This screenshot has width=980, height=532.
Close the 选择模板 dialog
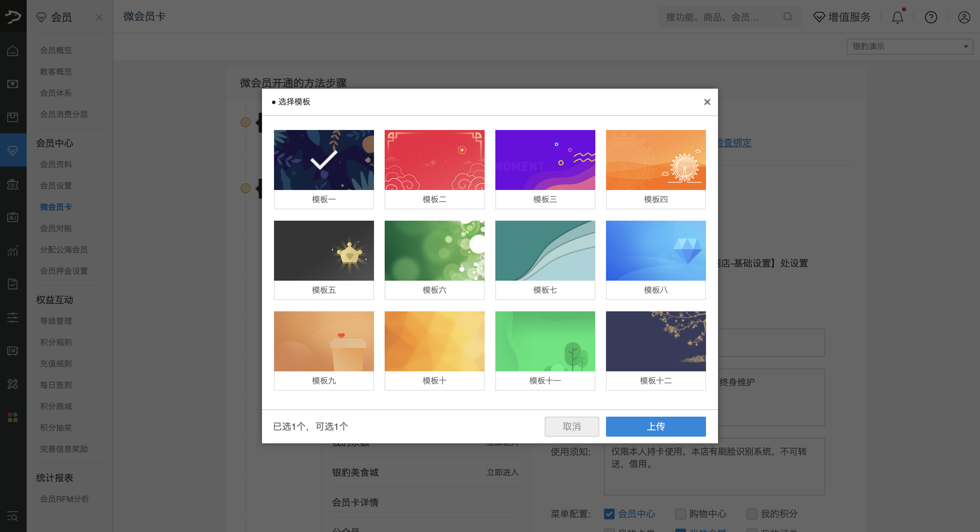[707, 102]
